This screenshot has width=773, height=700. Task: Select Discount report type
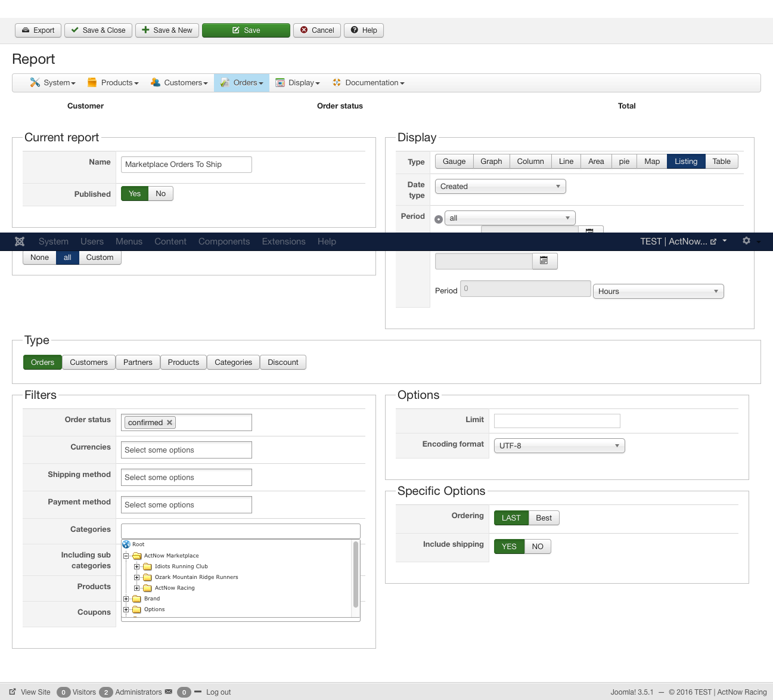283,363
